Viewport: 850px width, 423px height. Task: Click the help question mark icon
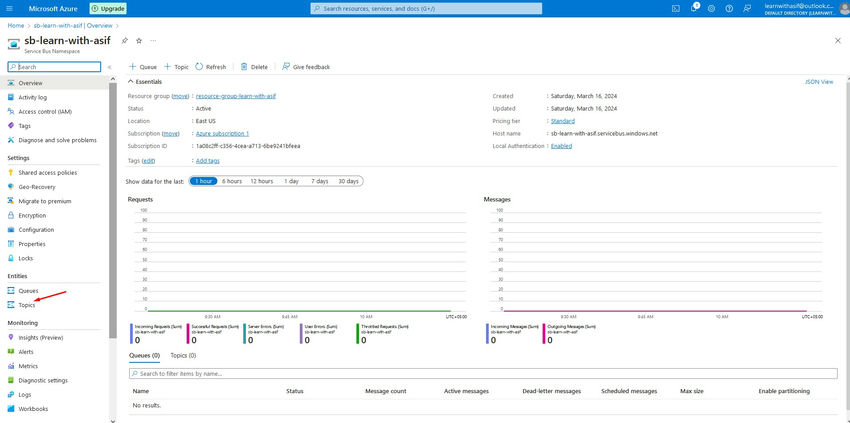pos(727,8)
